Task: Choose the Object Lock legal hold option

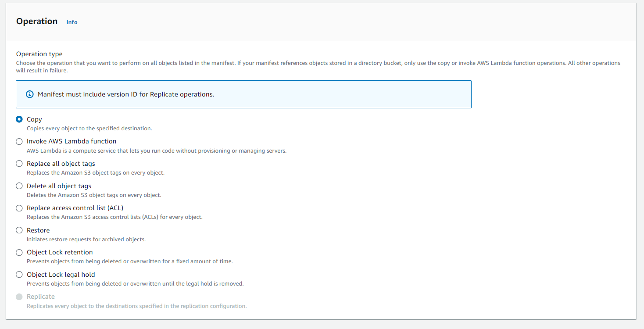Action: coord(19,275)
